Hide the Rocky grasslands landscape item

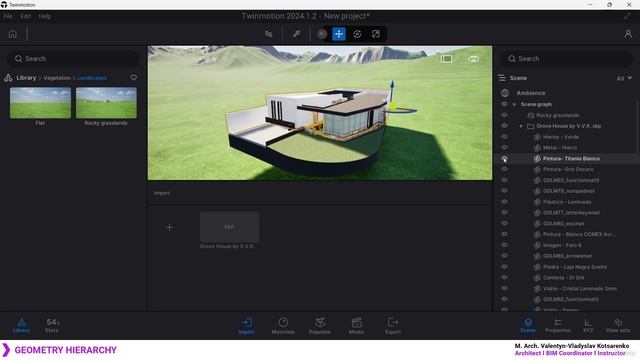[504, 115]
